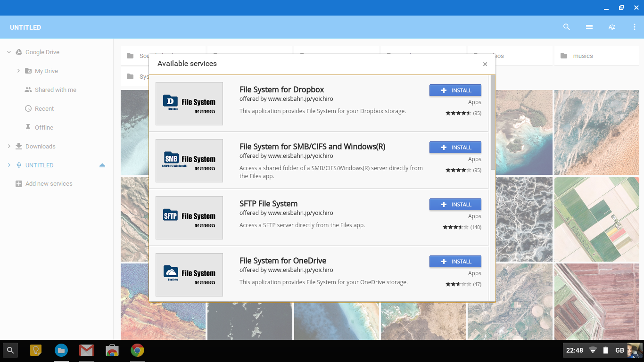Install File System for Dropbox
This screenshot has height=362, width=644.
(455, 90)
